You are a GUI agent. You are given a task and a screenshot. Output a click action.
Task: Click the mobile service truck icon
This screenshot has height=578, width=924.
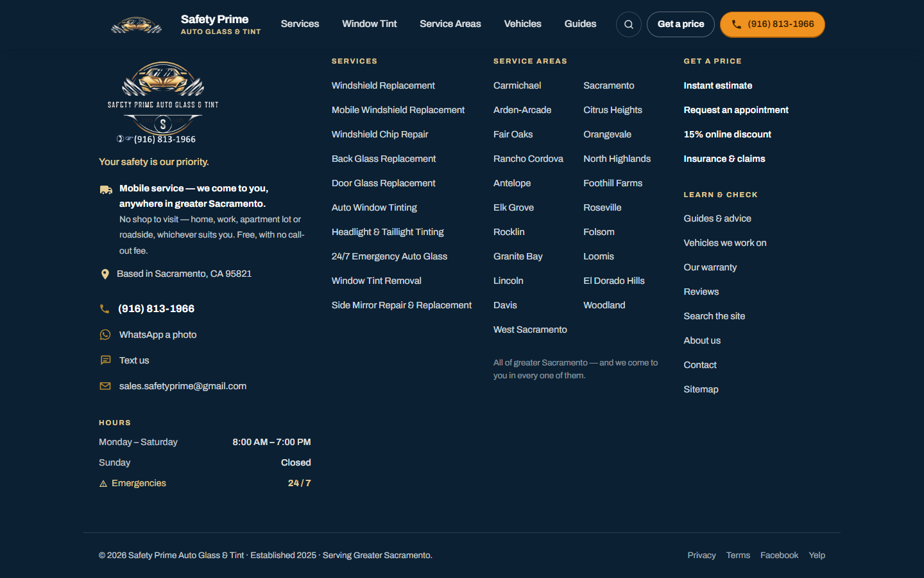coord(106,189)
